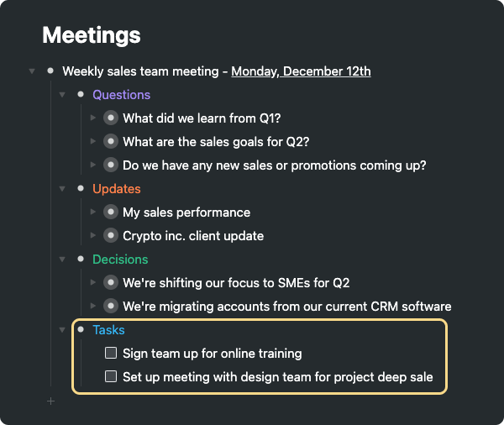Expand 'What are the sales goals for Q2?'
Viewport: 504px width, 425px height.
(93, 142)
